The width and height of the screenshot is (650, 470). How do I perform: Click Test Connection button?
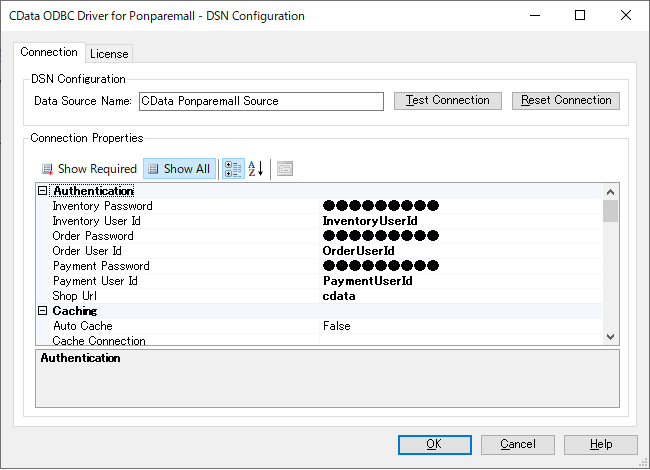[x=448, y=101]
